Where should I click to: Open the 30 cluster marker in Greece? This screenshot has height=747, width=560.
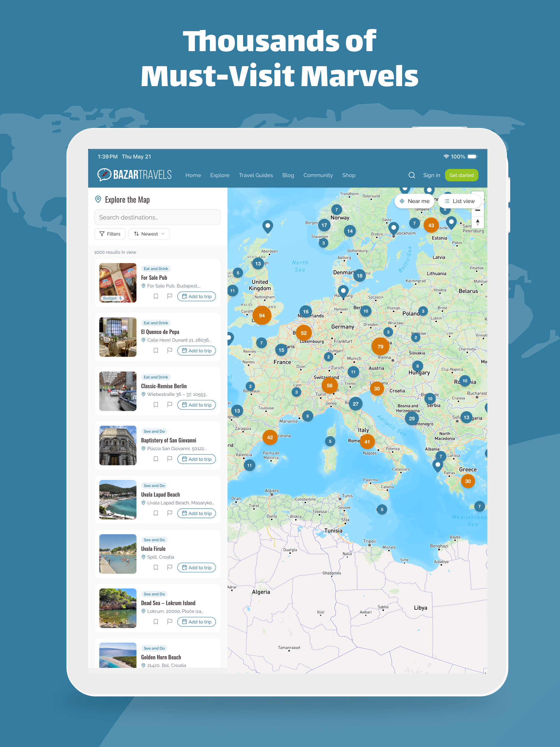click(468, 481)
